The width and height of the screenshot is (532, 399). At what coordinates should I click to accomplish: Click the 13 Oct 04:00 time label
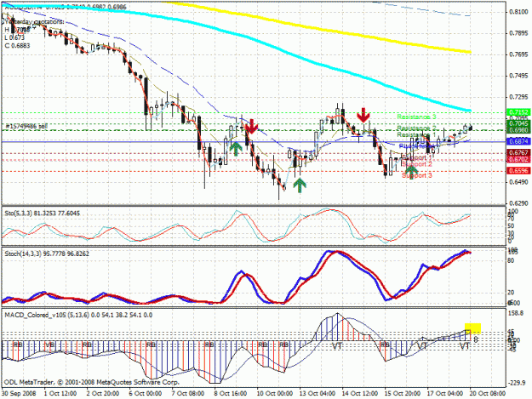316,394
